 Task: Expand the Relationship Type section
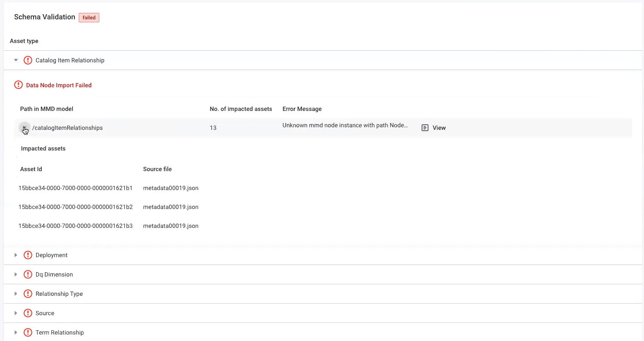coord(16,294)
